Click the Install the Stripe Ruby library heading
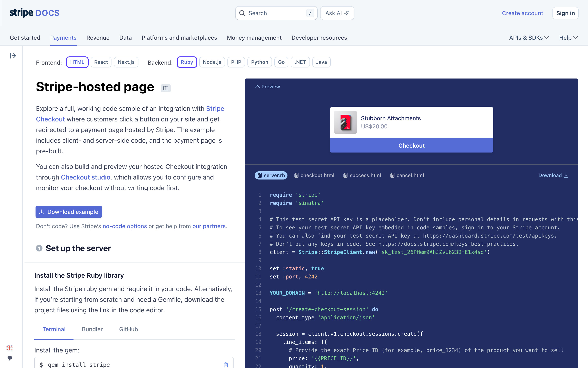 click(x=79, y=275)
